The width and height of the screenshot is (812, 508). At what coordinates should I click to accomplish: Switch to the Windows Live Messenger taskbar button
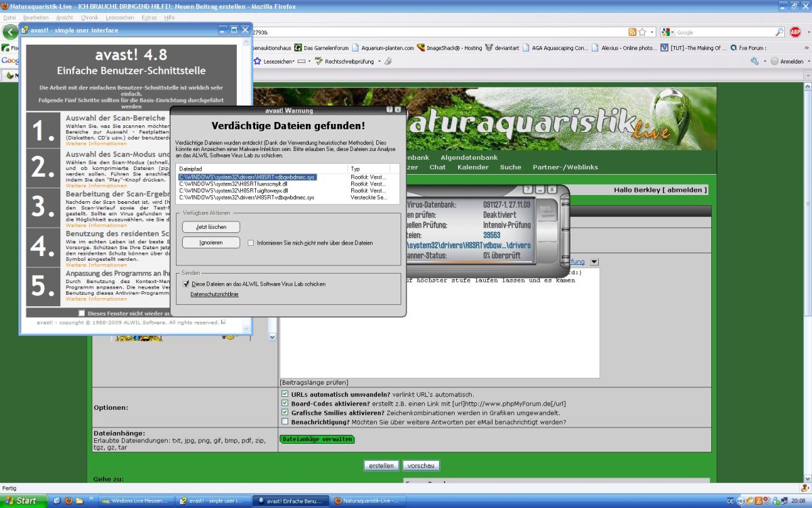pos(136,501)
